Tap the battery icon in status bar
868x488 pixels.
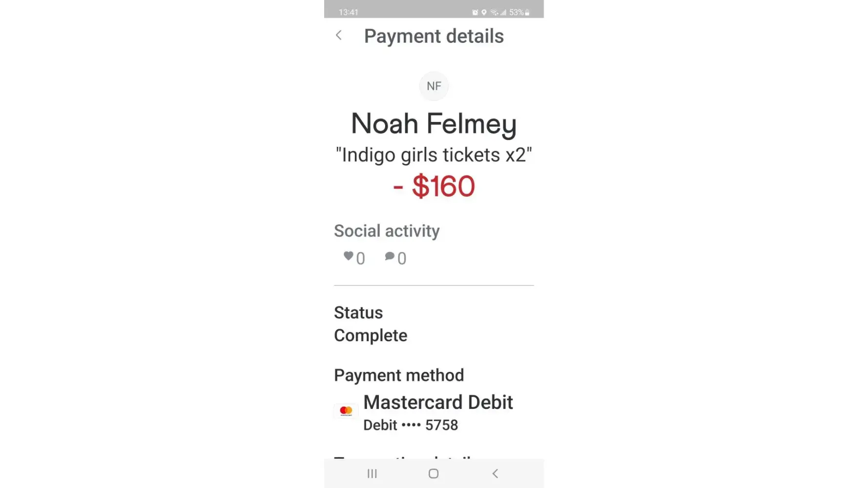point(527,12)
